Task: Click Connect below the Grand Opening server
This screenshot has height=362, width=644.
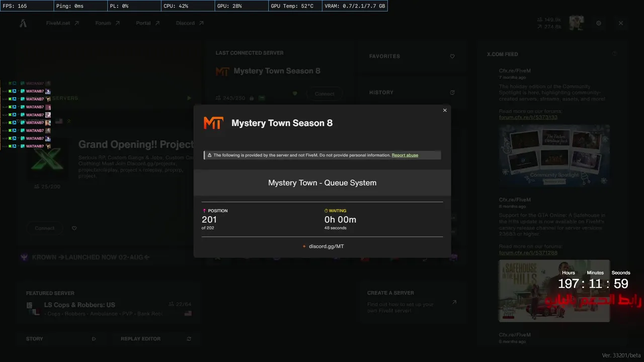Action: pos(45,228)
